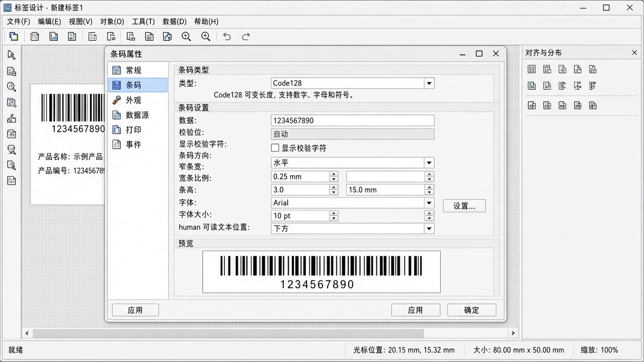Click the barcode preview image in 预览

tap(321, 272)
